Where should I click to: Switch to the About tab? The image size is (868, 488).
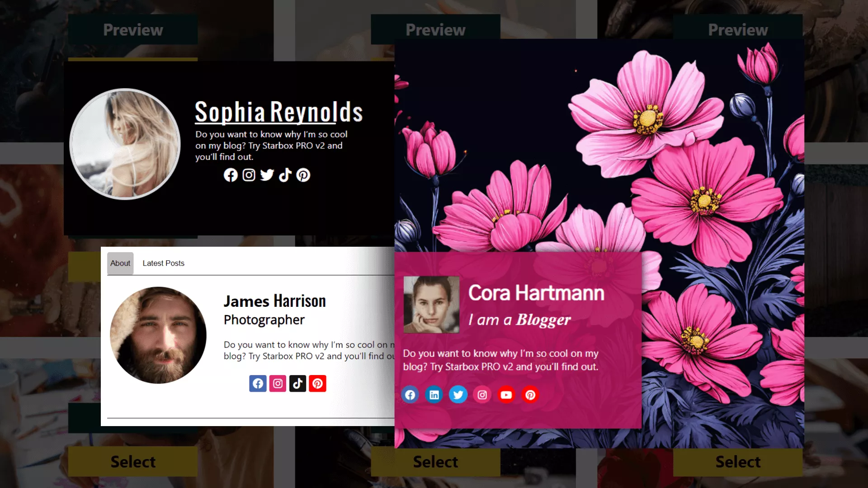(x=120, y=263)
